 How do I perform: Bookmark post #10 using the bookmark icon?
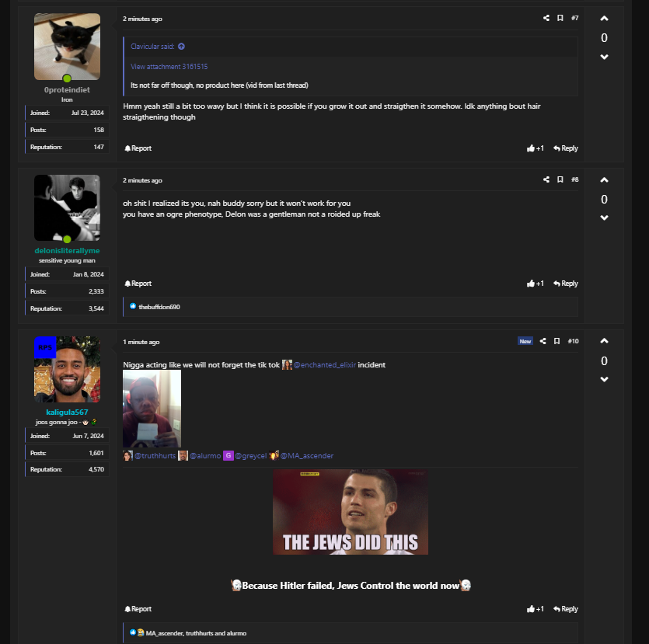point(557,341)
